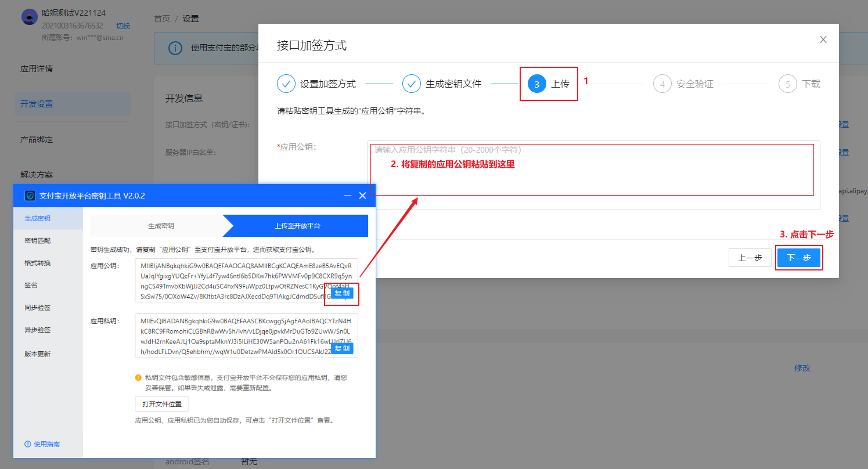Click the account avatar icon
Screen dimensions: 868x469
30,17
